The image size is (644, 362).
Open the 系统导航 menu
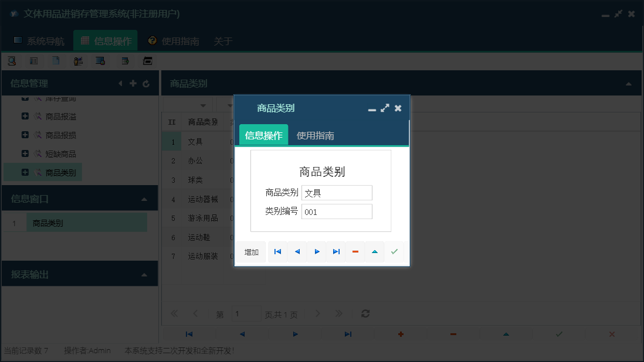(43, 41)
